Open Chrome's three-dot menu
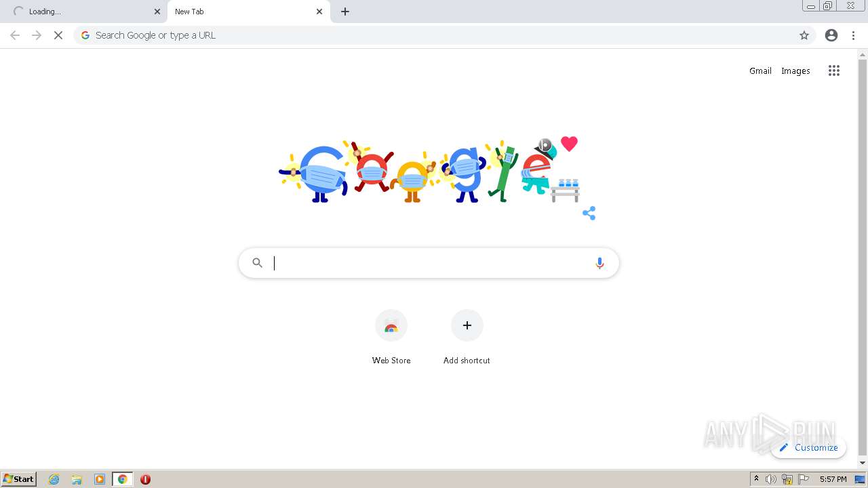The width and height of the screenshot is (868, 488). (853, 35)
